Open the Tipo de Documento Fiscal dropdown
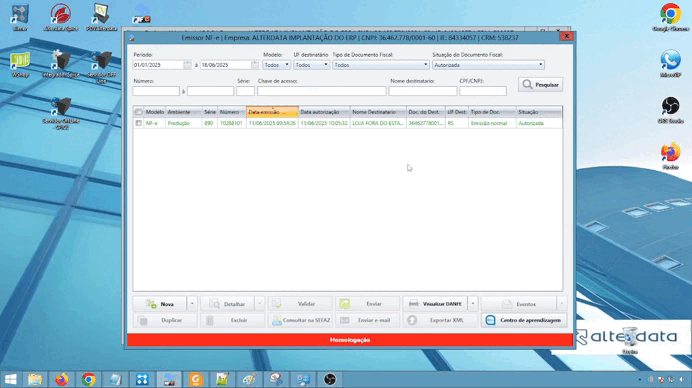 [381, 65]
